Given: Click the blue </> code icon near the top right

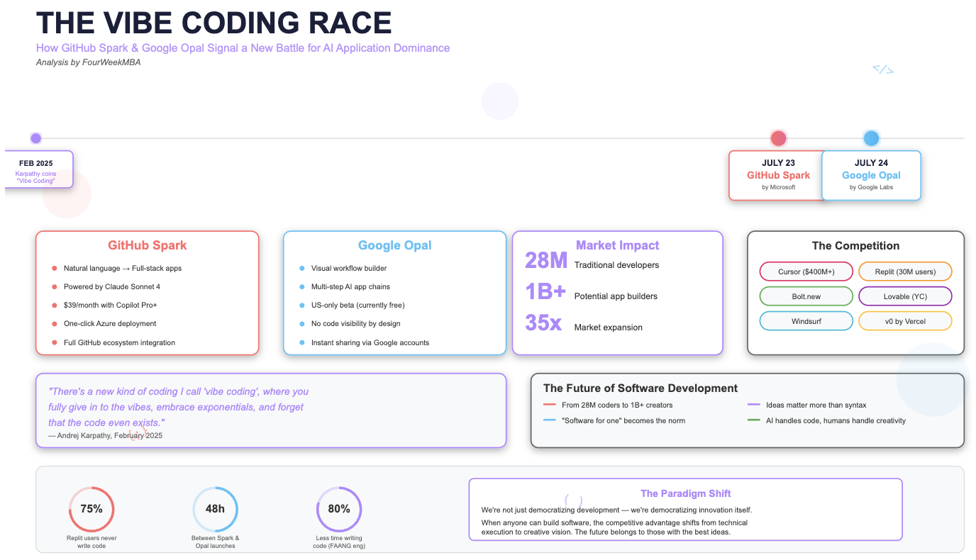Looking at the screenshot, I should (x=884, y=68).
